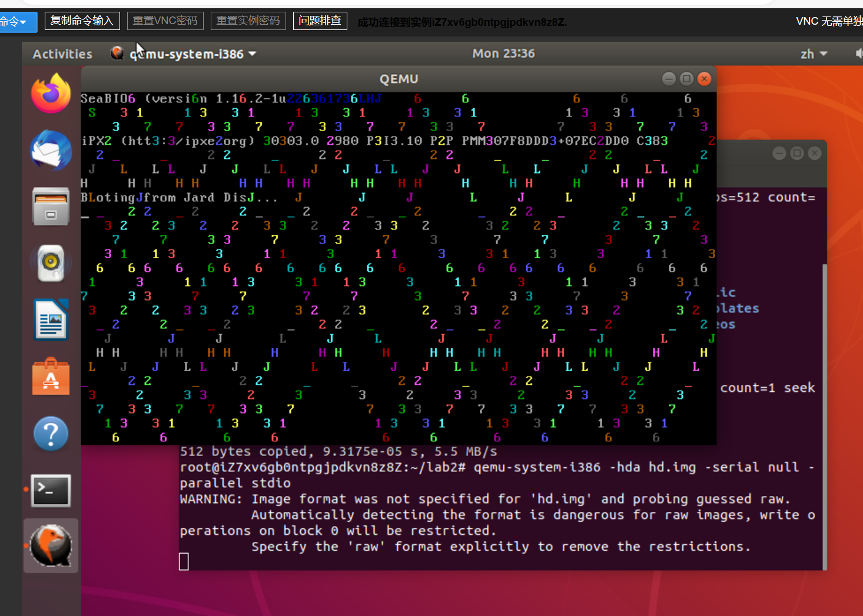Select the QEMU dock icon
Image resolution: width=863 pixels, height=616 pixels.
tap(51, 546)
